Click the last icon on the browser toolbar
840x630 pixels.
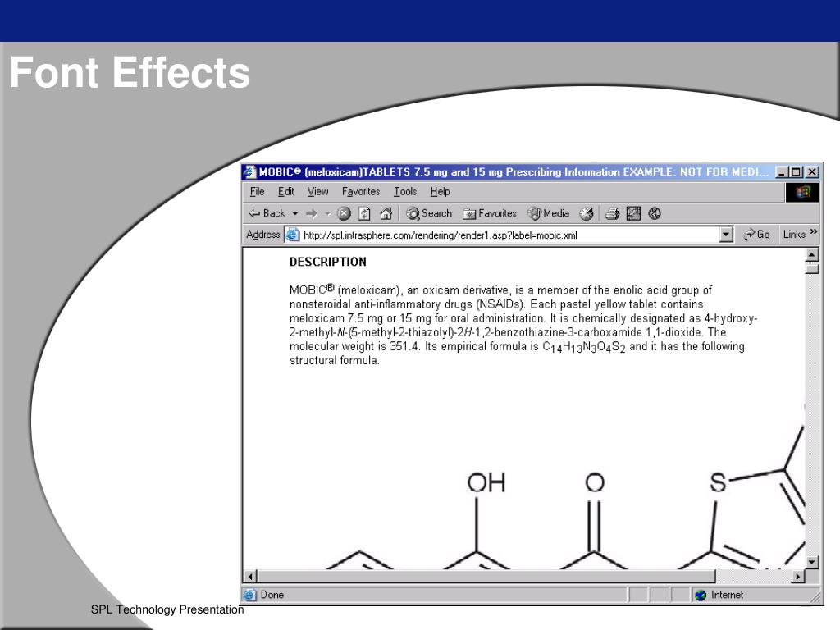click(x=655, y=214)
